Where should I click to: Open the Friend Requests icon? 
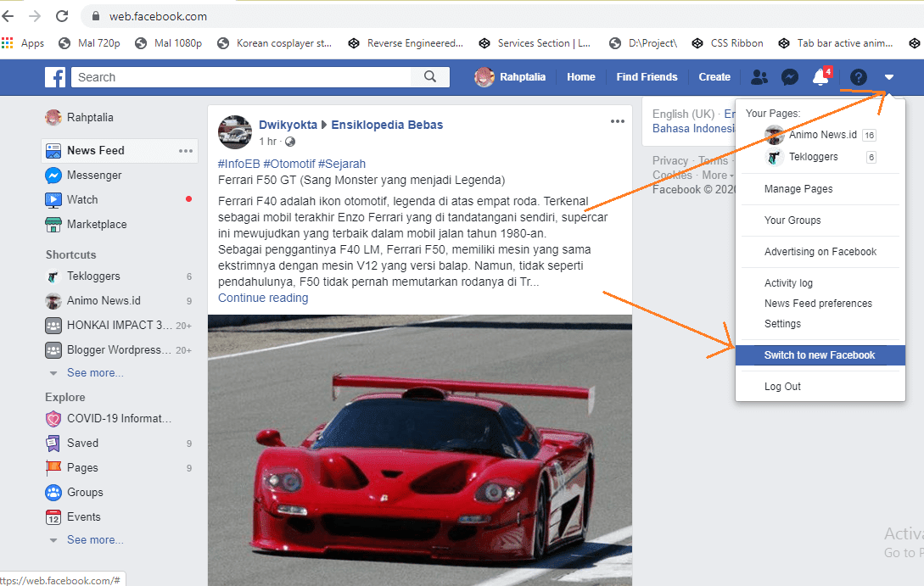coord(759,77)
